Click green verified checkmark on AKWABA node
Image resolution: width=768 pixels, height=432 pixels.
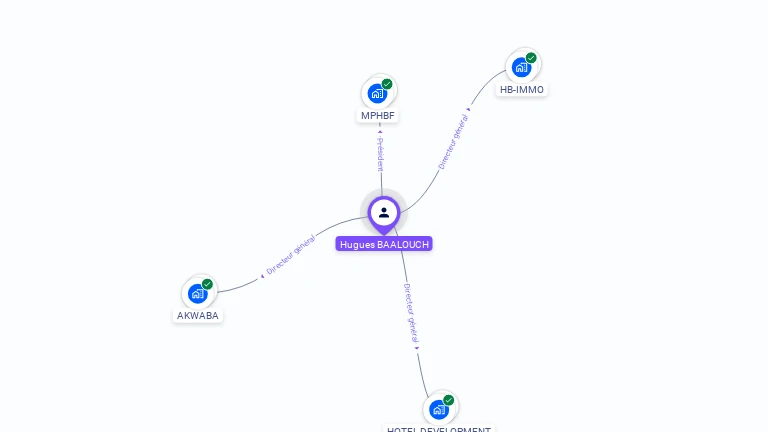207,284
